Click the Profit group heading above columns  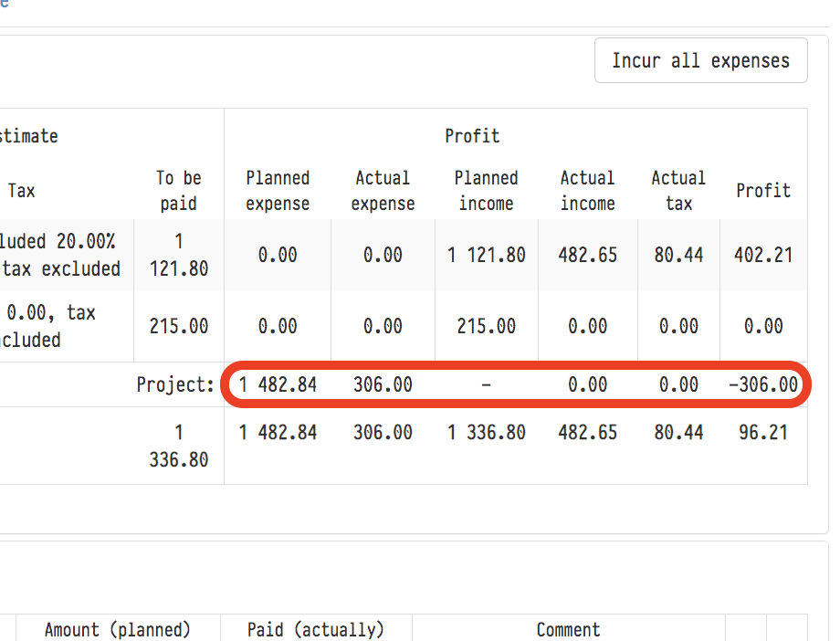click(x=472, y=136)
